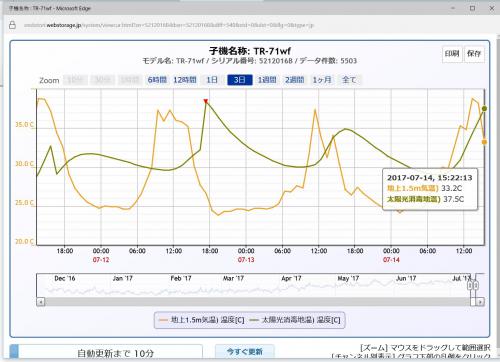Select the active 3日 zoom range
500x362 pixels.
click(x=240, y=80)
